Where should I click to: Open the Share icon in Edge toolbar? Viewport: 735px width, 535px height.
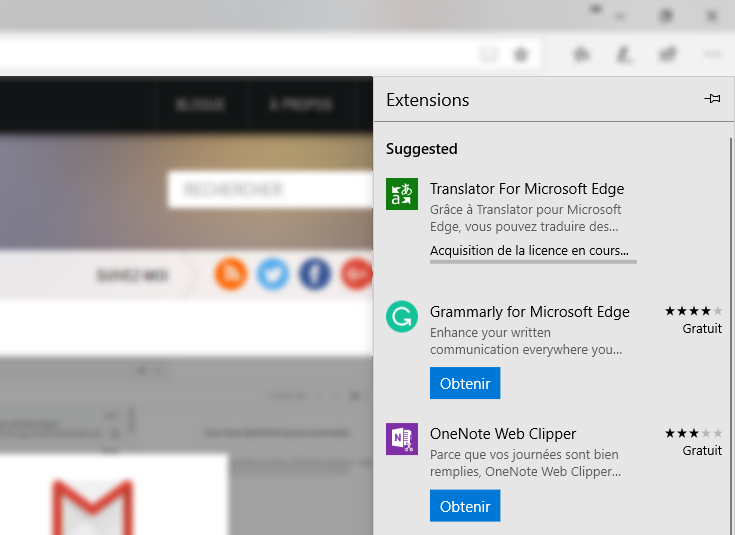pos(668,54)
